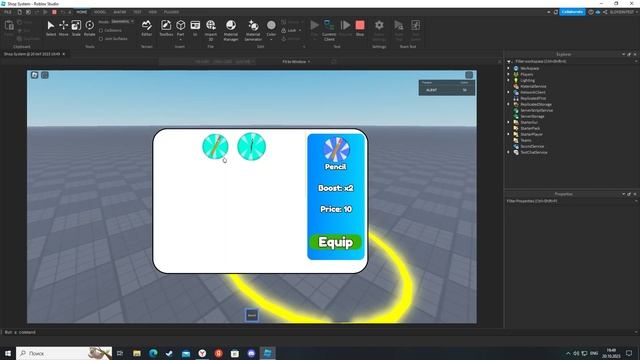
Task: Open Windows Start menu
Action: click(7, 353)
